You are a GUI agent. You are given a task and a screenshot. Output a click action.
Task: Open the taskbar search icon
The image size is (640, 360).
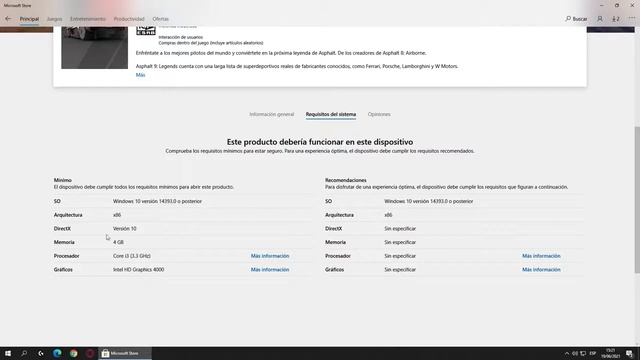[x=24, y=353]
